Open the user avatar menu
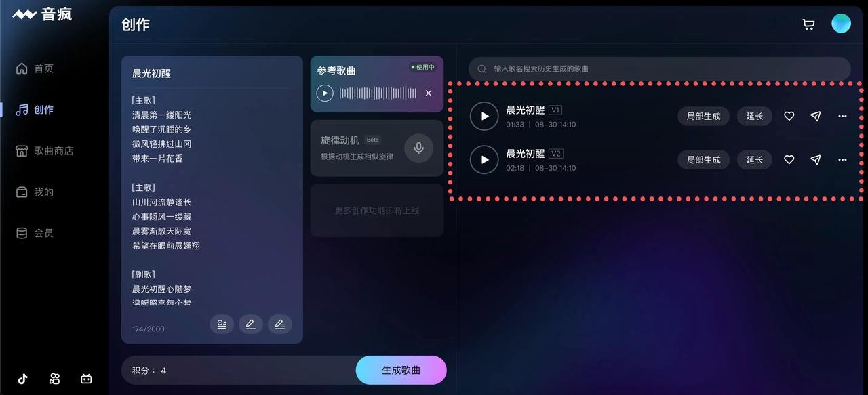This screenshot has height=395, width=868. point(841,24)
